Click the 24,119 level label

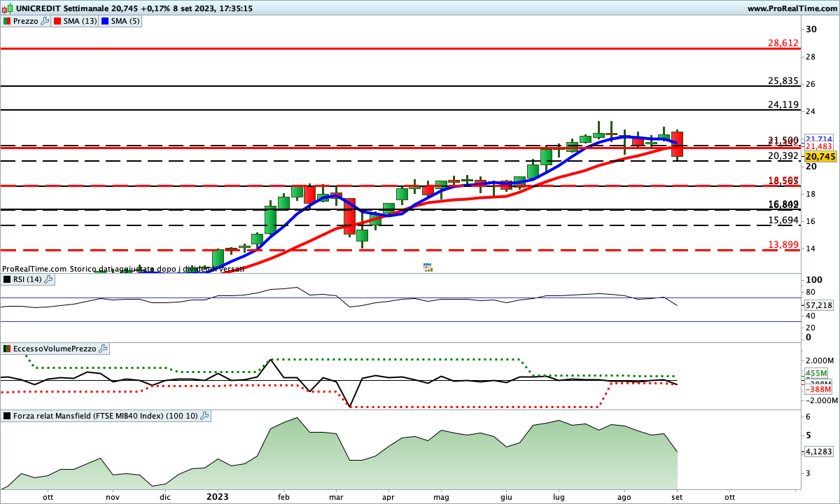(783, 105)
